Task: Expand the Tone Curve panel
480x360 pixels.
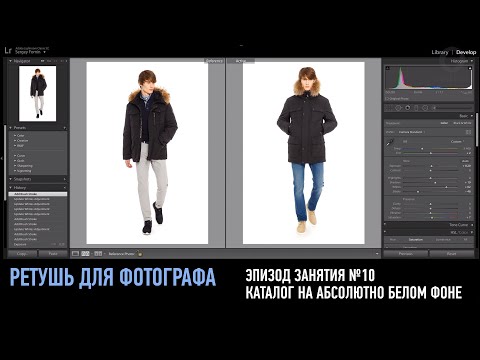Action: (472, 225)
